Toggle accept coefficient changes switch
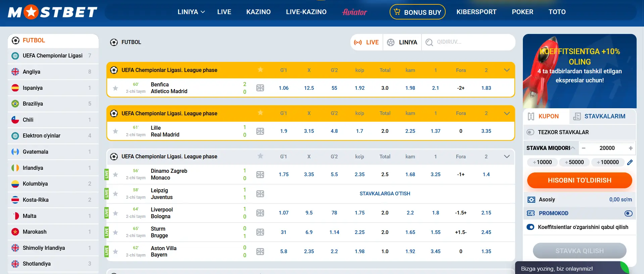Image resolution: width=644 pixels, height=274 pixels. [531, 227]
